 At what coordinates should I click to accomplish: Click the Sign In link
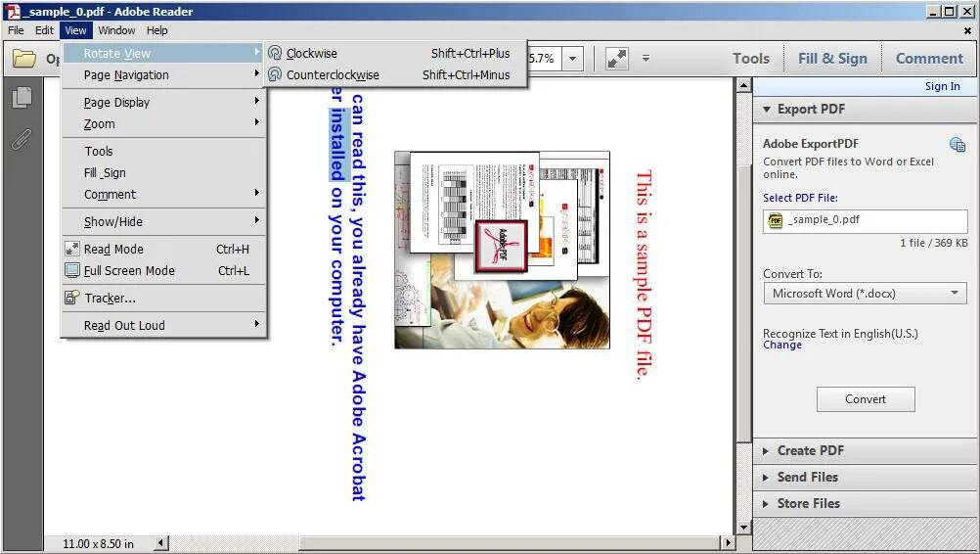[943, 86]
